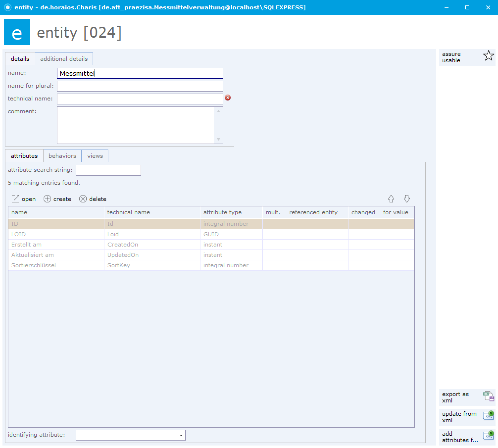This screenshot has height=448, width=498.
Task: Select the Erstellt am attribute row
Action: coord(211,245)
